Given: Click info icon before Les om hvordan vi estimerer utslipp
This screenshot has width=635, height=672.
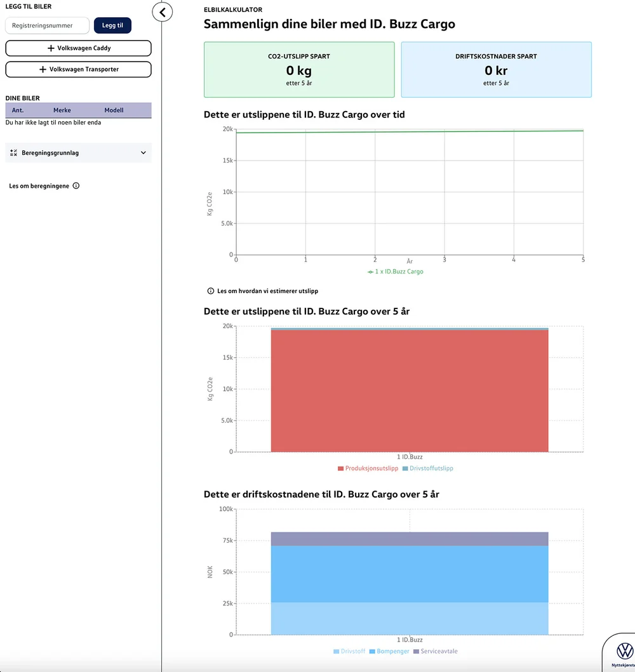Looking at the screenshot, I should [211, 291].
